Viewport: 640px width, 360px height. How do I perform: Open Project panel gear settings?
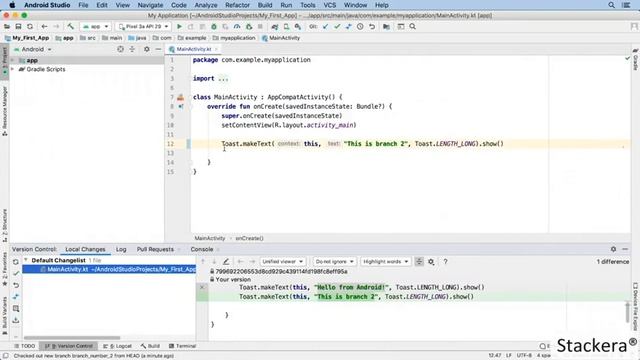147,49
